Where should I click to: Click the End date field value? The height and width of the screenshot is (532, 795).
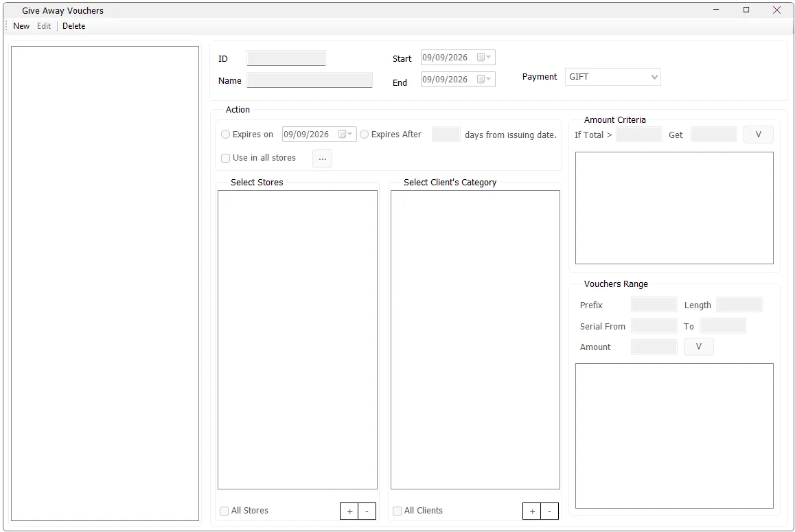[x=445, y=79]
